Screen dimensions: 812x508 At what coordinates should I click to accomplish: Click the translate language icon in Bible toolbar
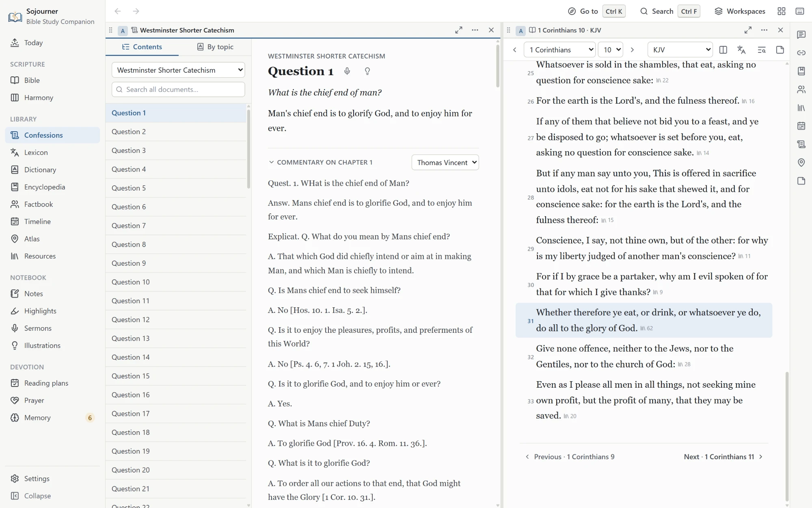coord(741,50)
